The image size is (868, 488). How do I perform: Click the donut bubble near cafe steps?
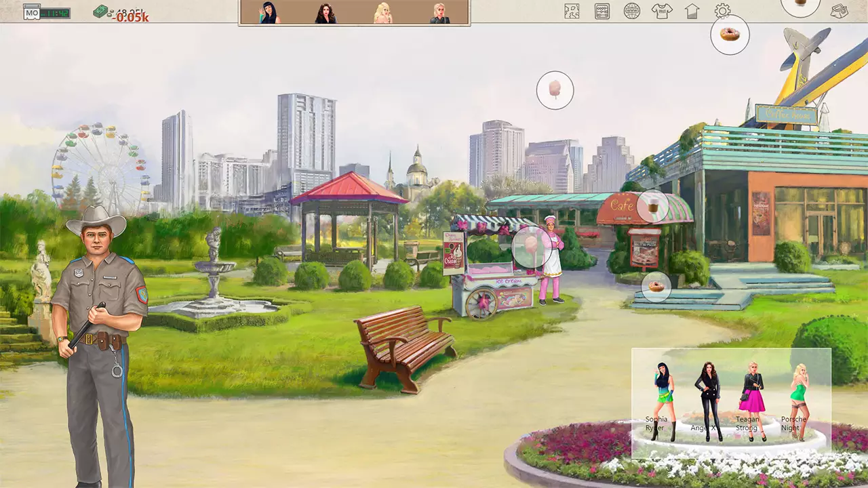pyautogui.click(x=656, y=287)
